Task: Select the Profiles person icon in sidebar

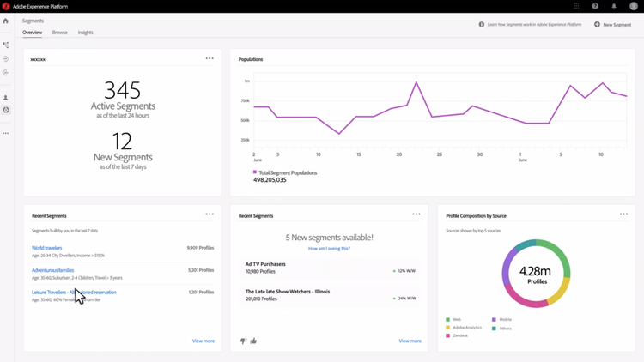Action: point(6,98)
